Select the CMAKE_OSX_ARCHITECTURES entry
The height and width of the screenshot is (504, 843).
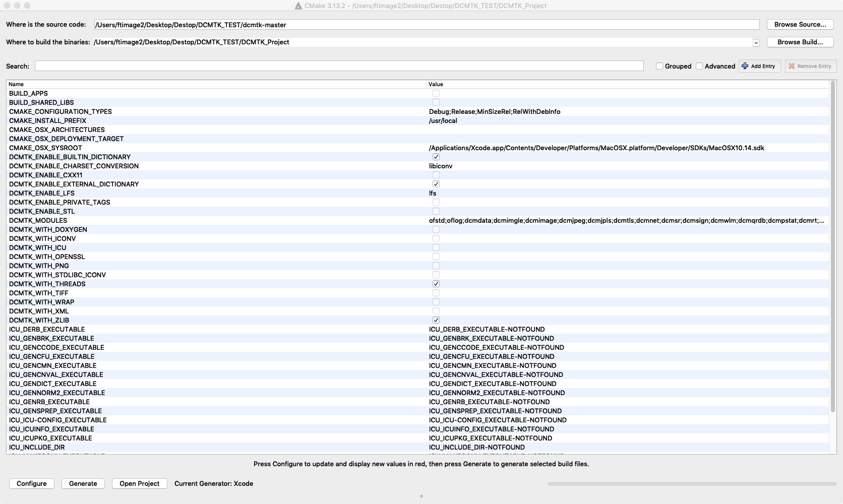point(57,130)
